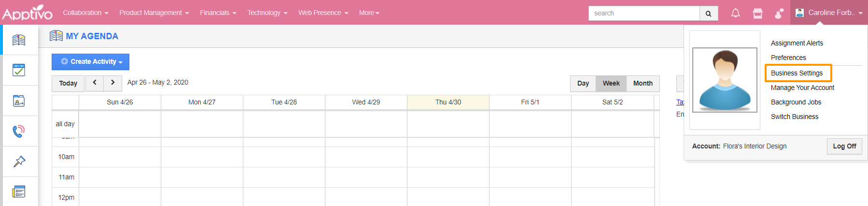Viewport: 868px width, 206px height.
Task: Expand the Financials menu
Action: coord(218,13)
